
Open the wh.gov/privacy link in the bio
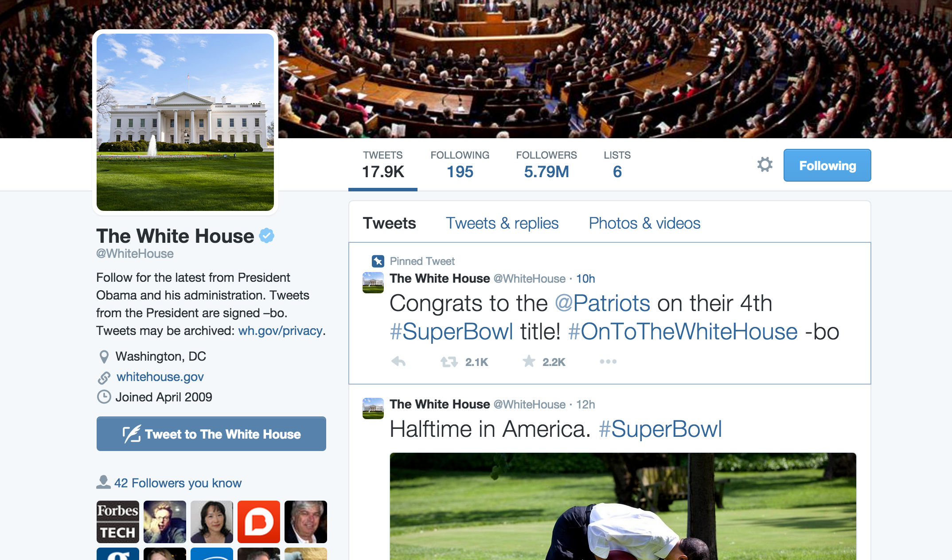click(x=280, y=331)
